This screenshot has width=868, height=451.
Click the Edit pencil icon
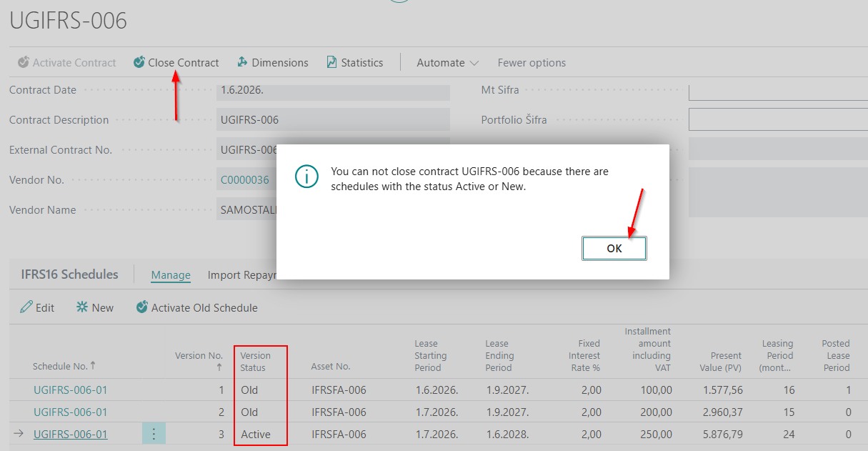coord(26,307)
